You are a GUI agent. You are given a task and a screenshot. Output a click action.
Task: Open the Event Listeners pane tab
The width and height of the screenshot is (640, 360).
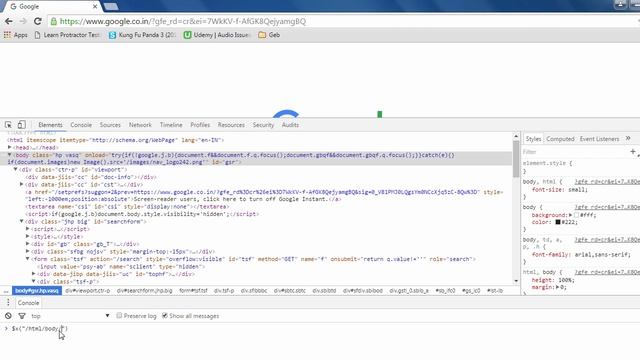pos(599,139)
